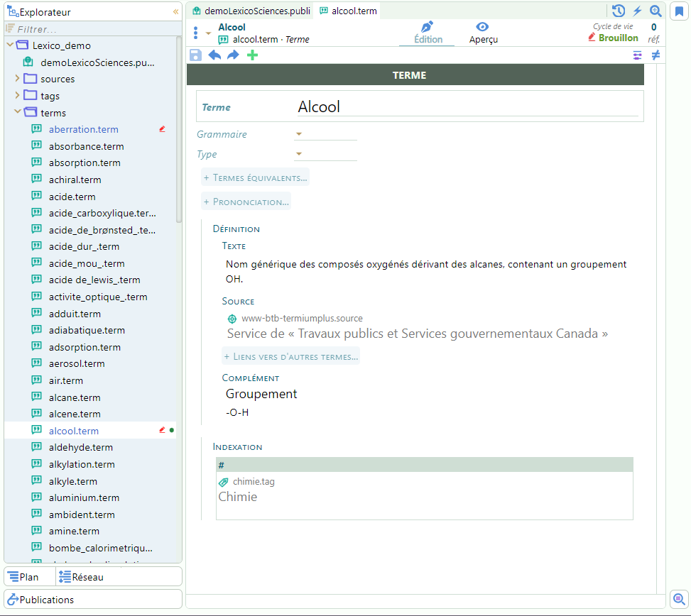The width and height of the screenshot is (691, 616).
Task: Click the explorer tree vertical scrollbar
Action: pyautogui.click(x=179, y=130)
